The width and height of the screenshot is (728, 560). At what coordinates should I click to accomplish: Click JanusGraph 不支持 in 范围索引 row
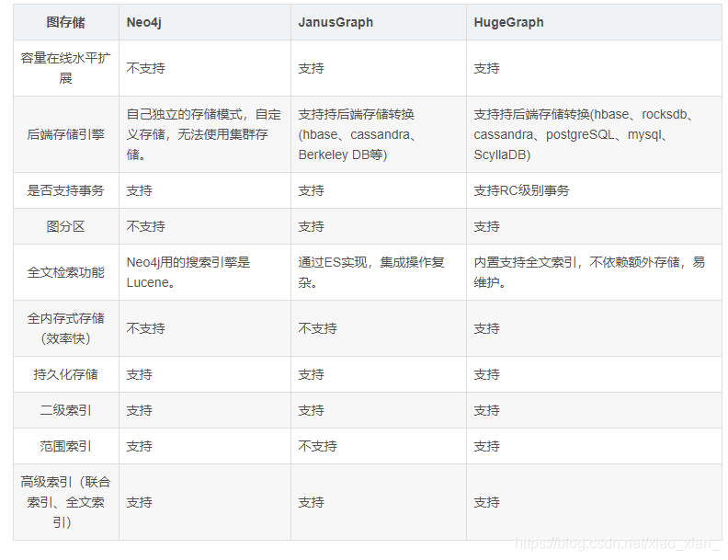[x=317, y=446]
